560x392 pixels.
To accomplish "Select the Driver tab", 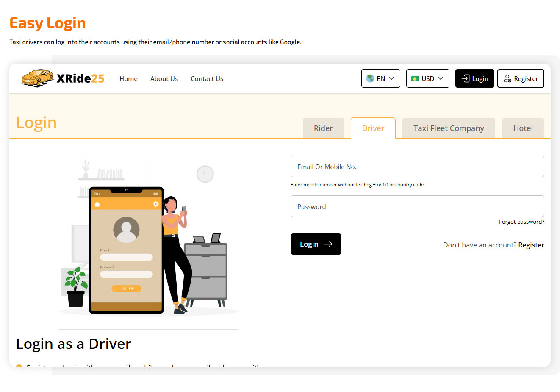I will tap(373, 128).
